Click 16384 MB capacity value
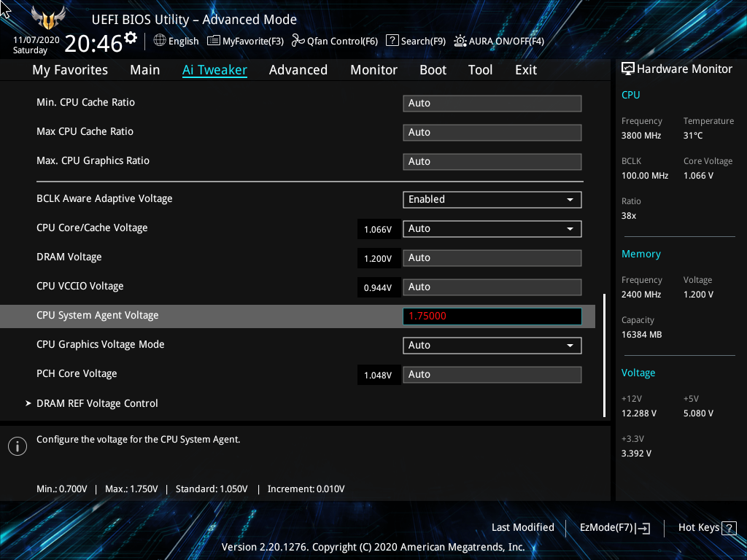Viewport: 747px width, 560px height. (642, 335)
